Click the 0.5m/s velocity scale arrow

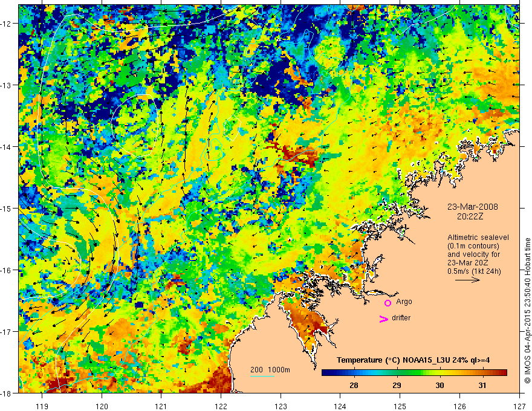467,280
